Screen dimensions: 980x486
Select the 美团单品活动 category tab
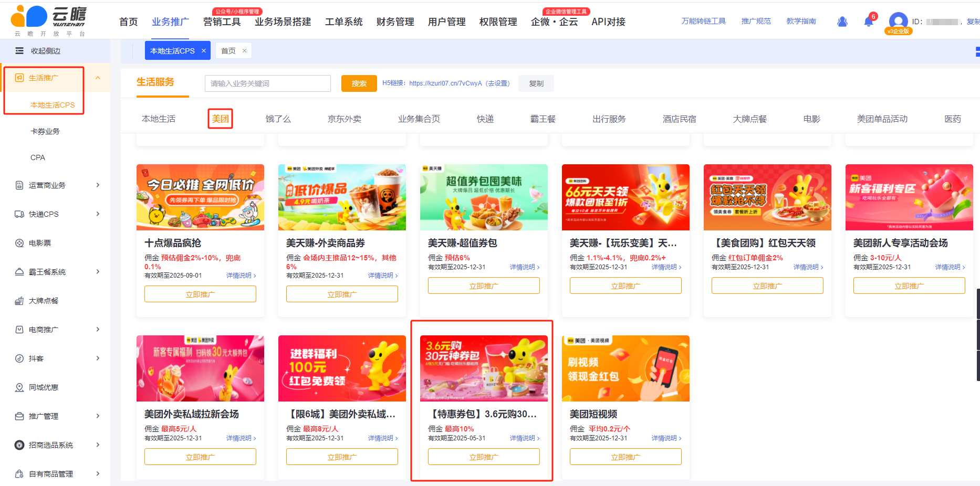[882, 119]
